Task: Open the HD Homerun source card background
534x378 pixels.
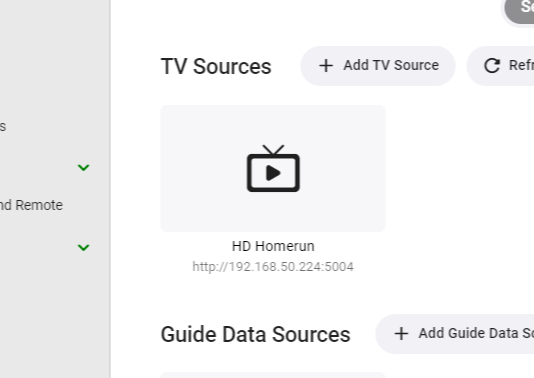Action: tap(273, 169)
